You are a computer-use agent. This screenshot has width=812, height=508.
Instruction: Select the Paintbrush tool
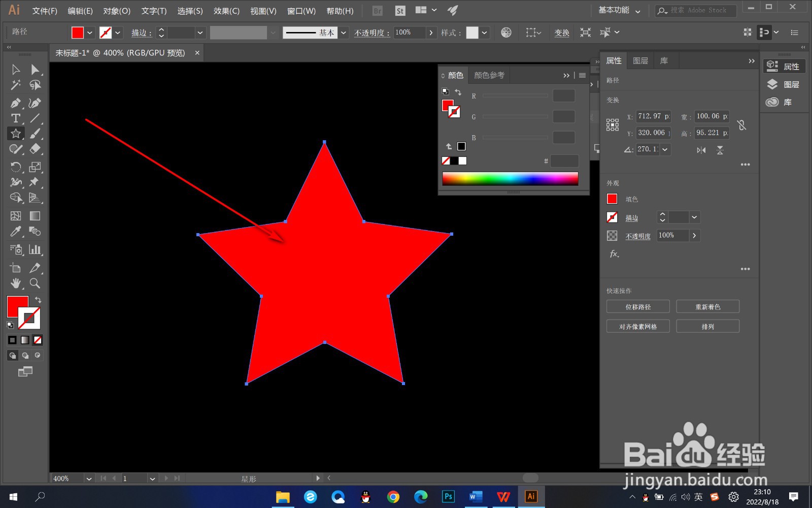(35, 134)
